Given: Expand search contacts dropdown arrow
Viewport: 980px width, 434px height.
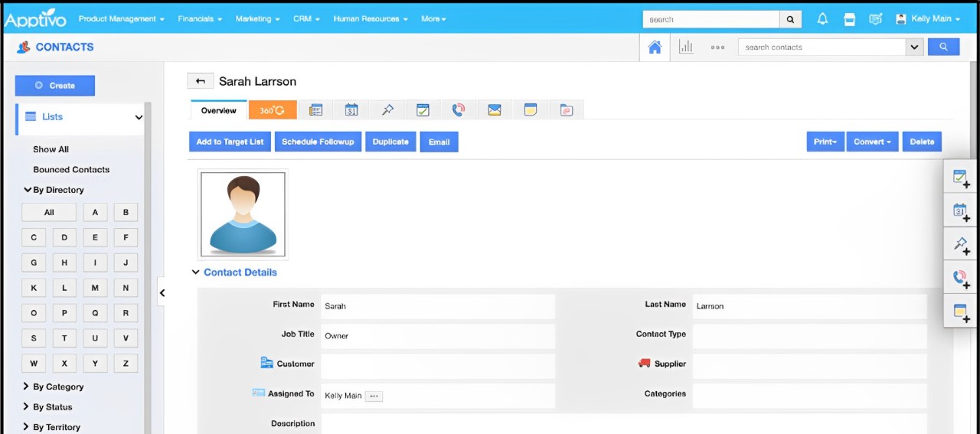Looking at the screenshot, I should click(x=914, y=47).
